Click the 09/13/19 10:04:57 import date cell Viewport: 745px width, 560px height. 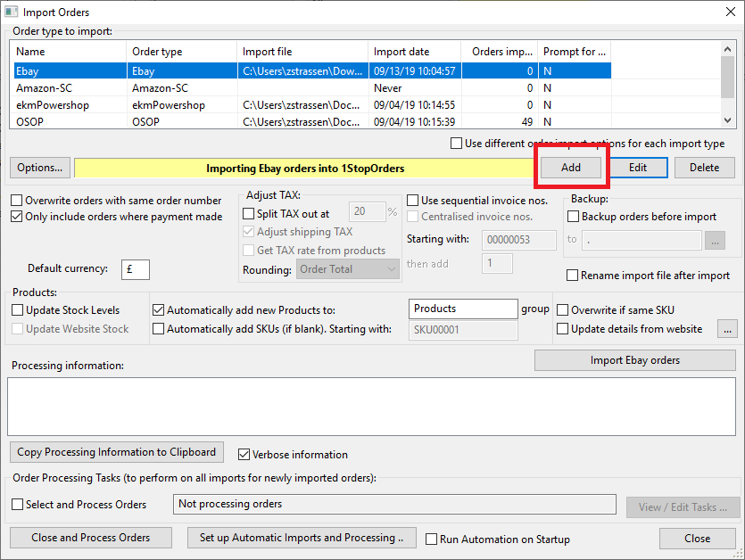(414, 70)
